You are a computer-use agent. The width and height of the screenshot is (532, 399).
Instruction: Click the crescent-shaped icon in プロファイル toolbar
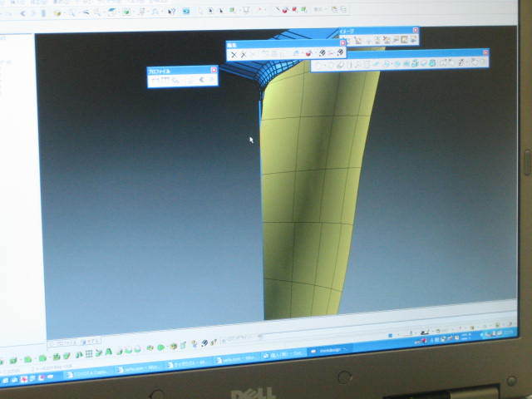pos(201,80)
